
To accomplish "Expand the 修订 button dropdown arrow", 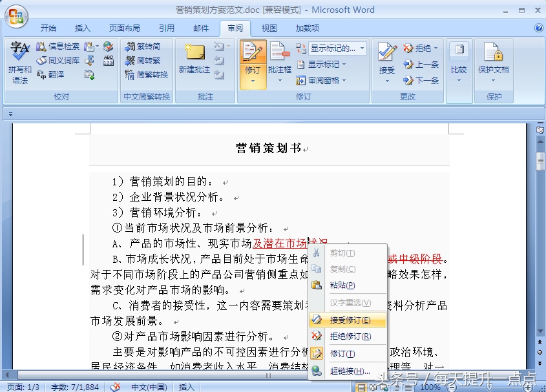I will 253,81.
